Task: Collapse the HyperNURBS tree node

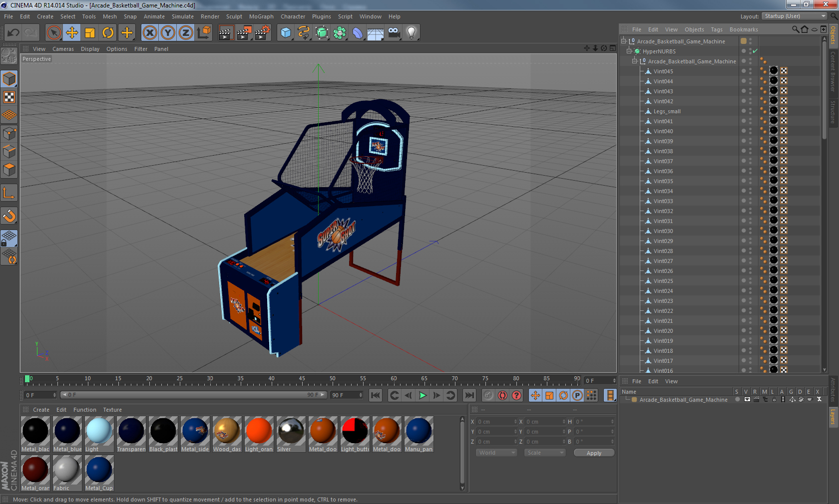Action: point(629,51)
